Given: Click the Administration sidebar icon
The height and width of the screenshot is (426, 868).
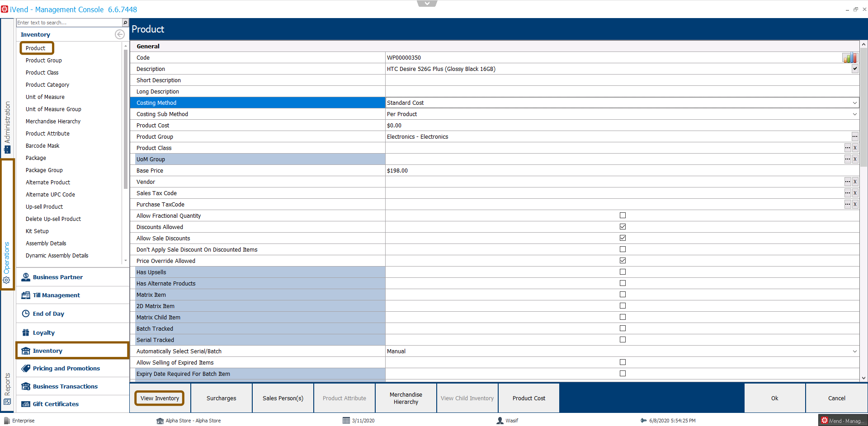Looking at the screenshot, I should point(7,150).
